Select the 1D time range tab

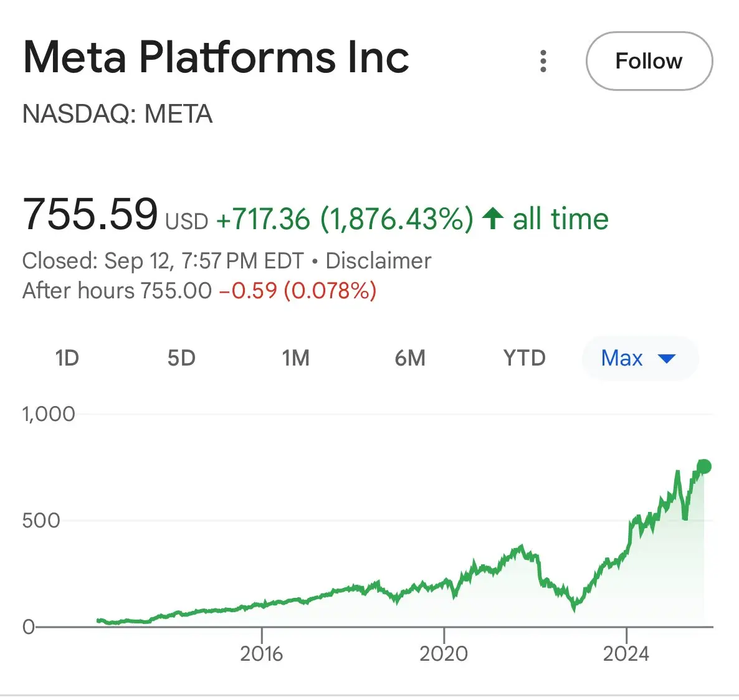coord(67,358)
